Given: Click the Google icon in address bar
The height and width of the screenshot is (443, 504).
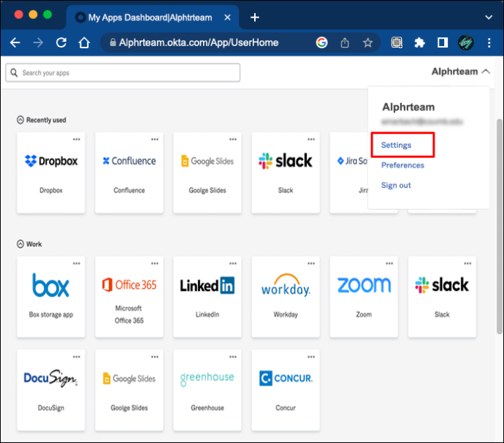Looking at the screenshot, I should tap(321, 42).
